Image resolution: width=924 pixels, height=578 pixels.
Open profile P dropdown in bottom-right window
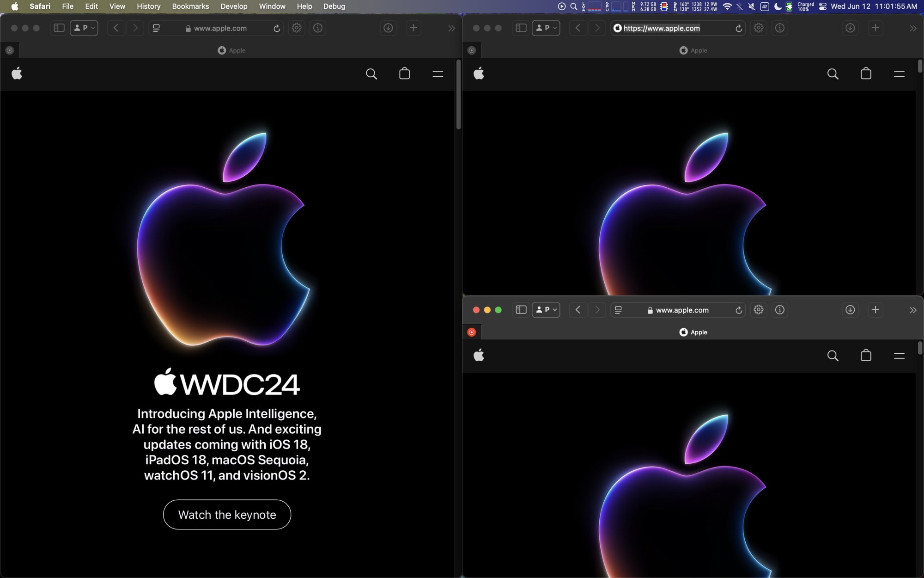(546, 310)
